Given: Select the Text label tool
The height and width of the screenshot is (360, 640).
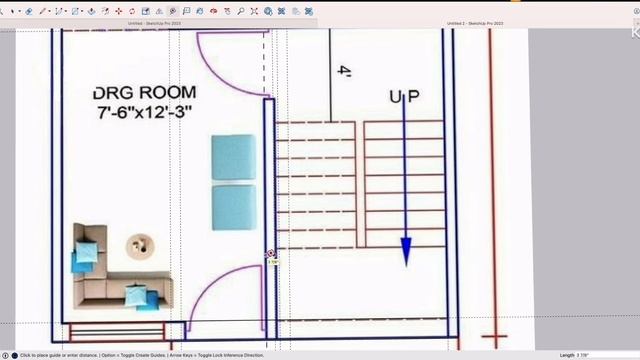Looking at the screenshot, I should click(x=187, y=11).
